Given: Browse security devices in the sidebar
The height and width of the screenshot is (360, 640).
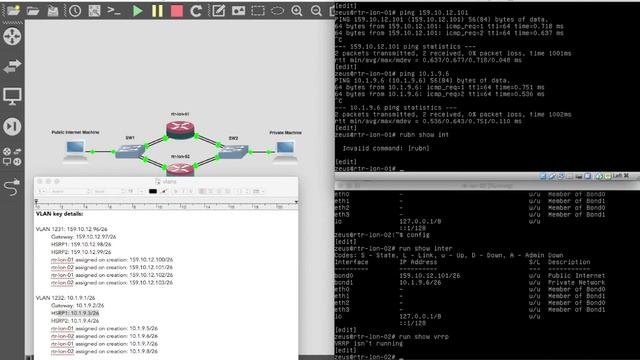Looking at the screenshot, I should 12,127.
